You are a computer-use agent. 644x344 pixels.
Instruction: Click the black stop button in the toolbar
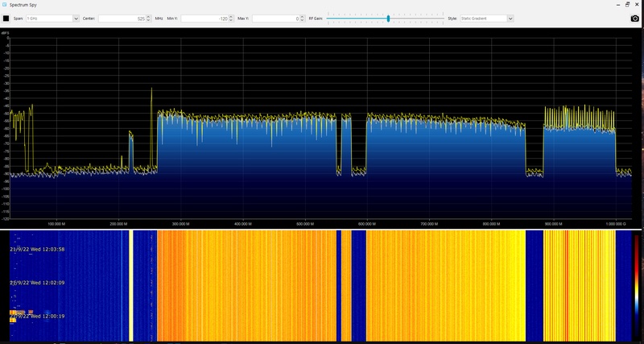pyautogui.click(x=6, y=19)
